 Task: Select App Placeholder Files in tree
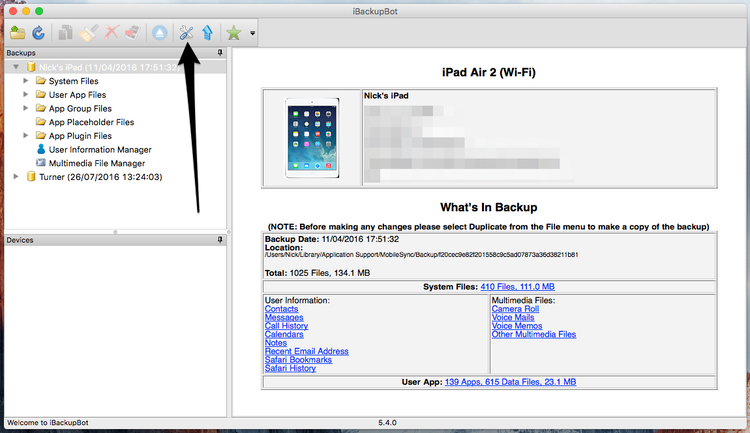point(91,122)
